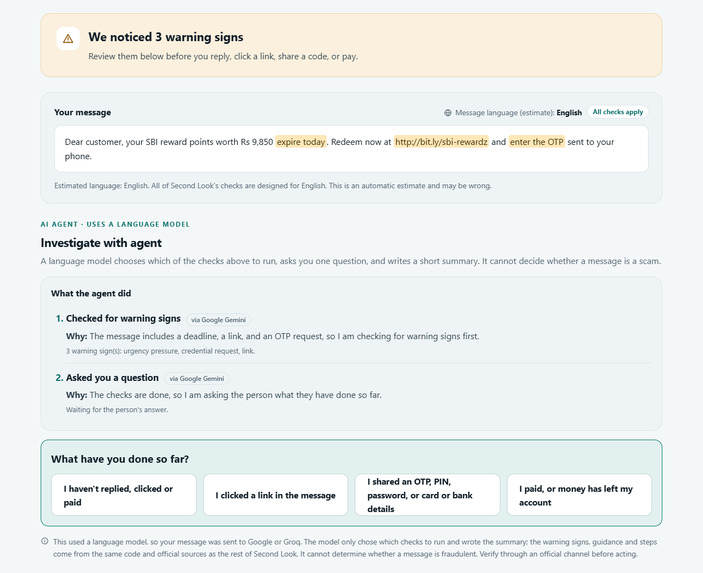The image size is (703, 573).
Task: Click the "Investigate with agent" heading
Action: coord(101,243)
